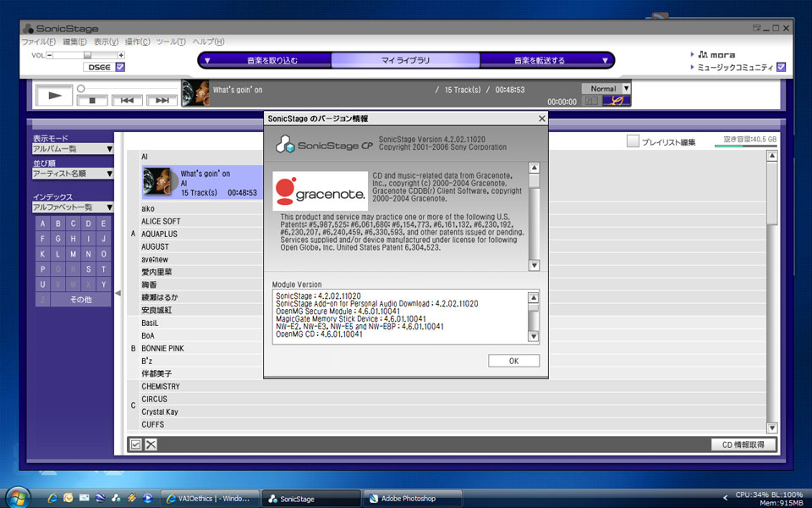Viewport: 812px width, 508px height.
Task: Toggle ミュージックコミュニティ checkbox
Action: pyautogui.click(x=781, y=67)
